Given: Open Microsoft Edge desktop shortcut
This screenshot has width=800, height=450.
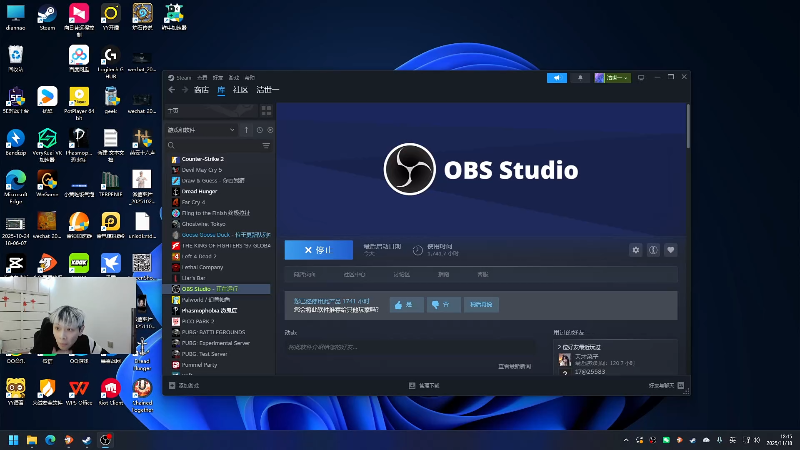Looking at the screenshot, I should [x=15, y=186].
